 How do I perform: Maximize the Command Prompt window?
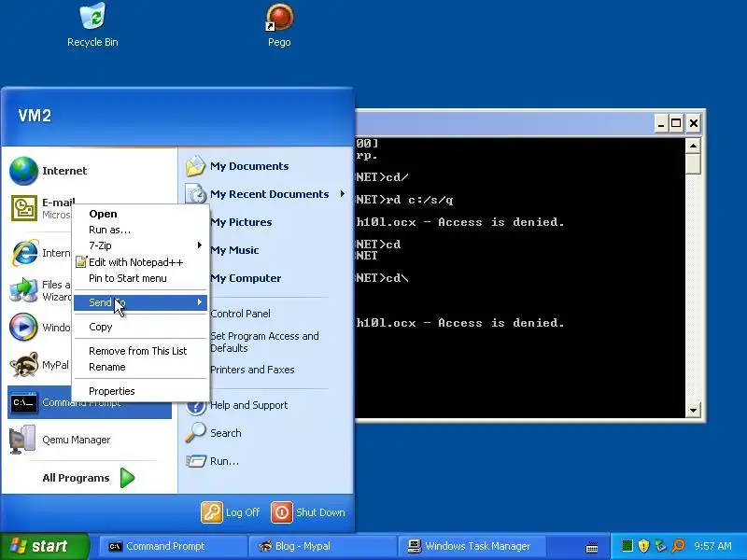point(676,124)
